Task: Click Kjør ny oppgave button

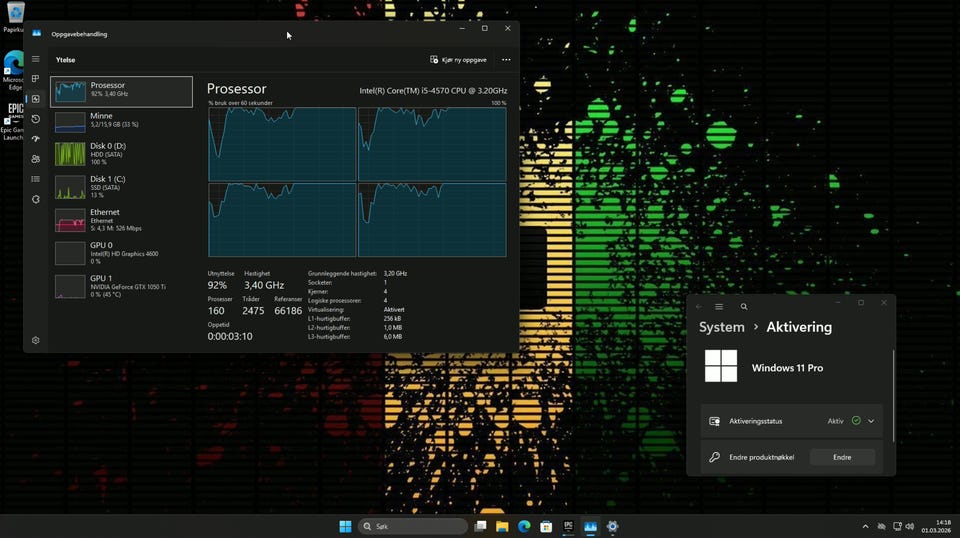Action: [459, 60]
